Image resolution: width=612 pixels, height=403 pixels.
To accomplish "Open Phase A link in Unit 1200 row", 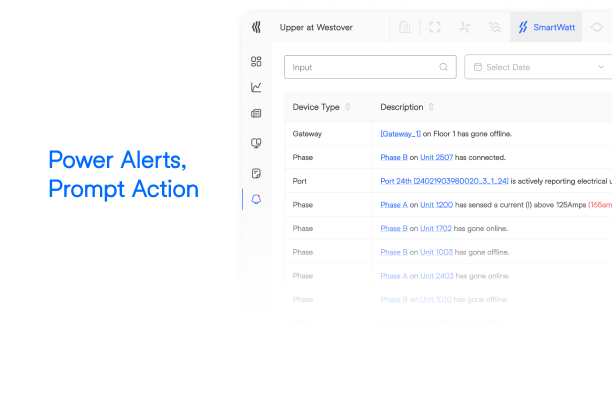I will (x=394, y=205).
